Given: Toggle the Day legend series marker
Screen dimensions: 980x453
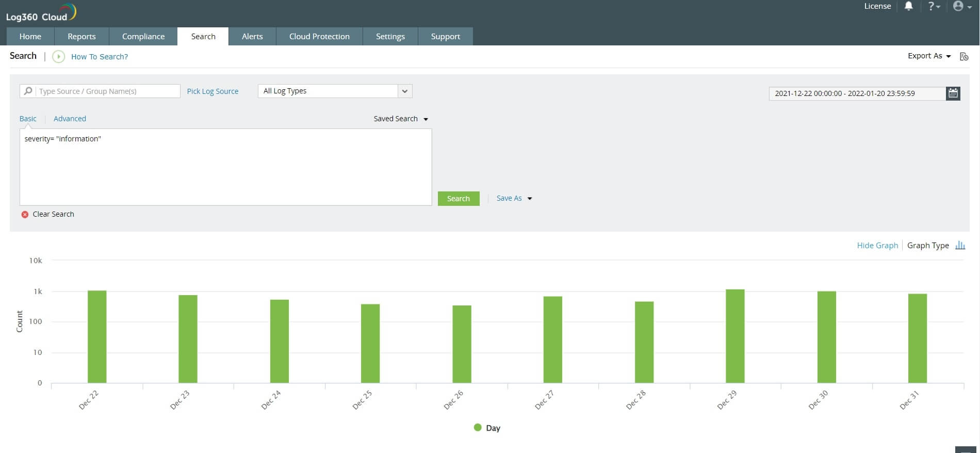Looking at the screenshot, I should tap(478, 427).
